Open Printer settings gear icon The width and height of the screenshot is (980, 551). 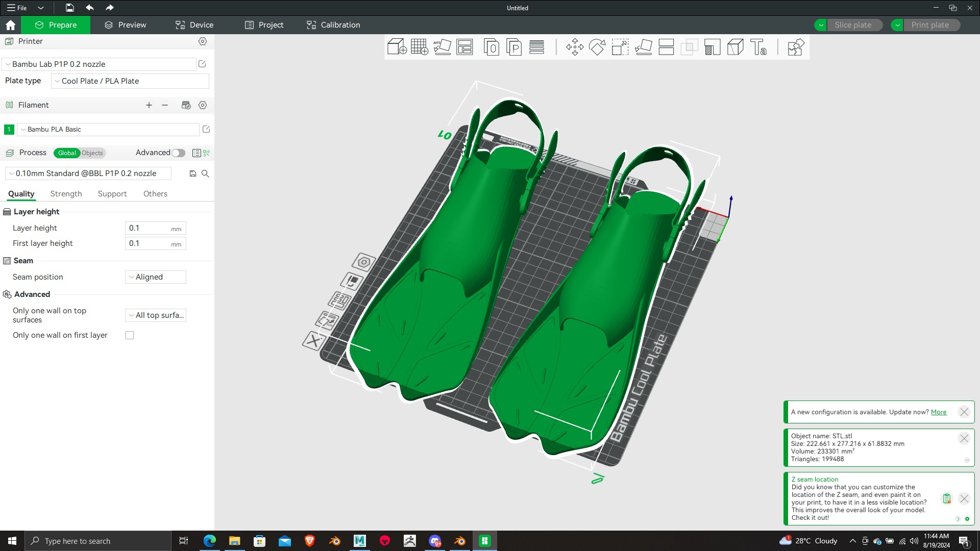point(203,41)
